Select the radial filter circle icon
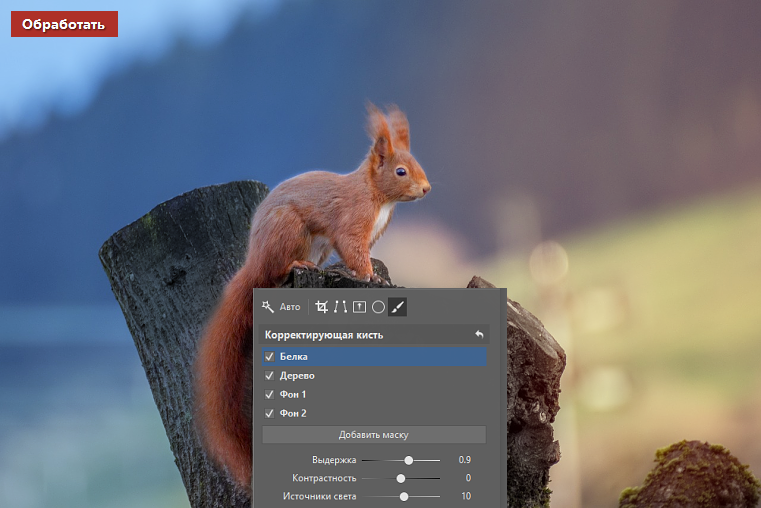Viewport: 761px width, 508px height. coord(378,307)
